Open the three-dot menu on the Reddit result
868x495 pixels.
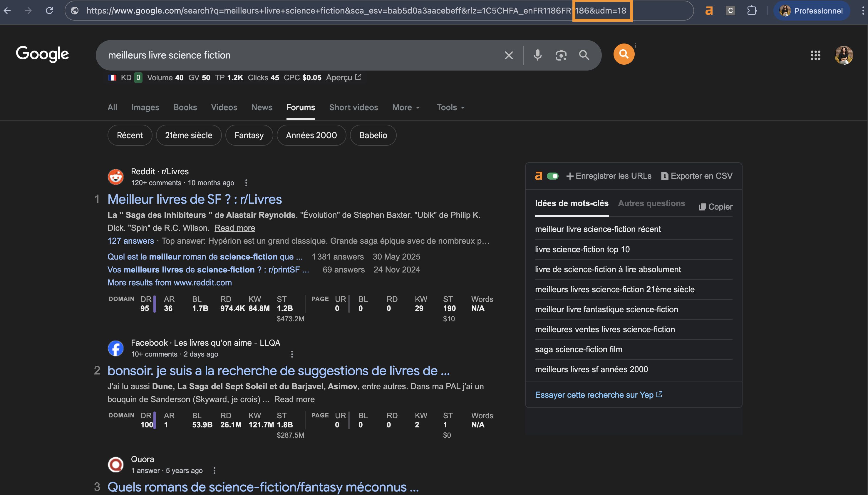click(246, 183)
